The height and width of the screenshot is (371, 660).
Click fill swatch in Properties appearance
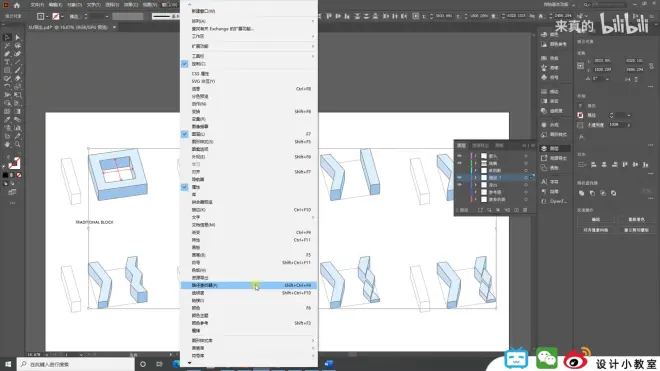tap(580, 106)
